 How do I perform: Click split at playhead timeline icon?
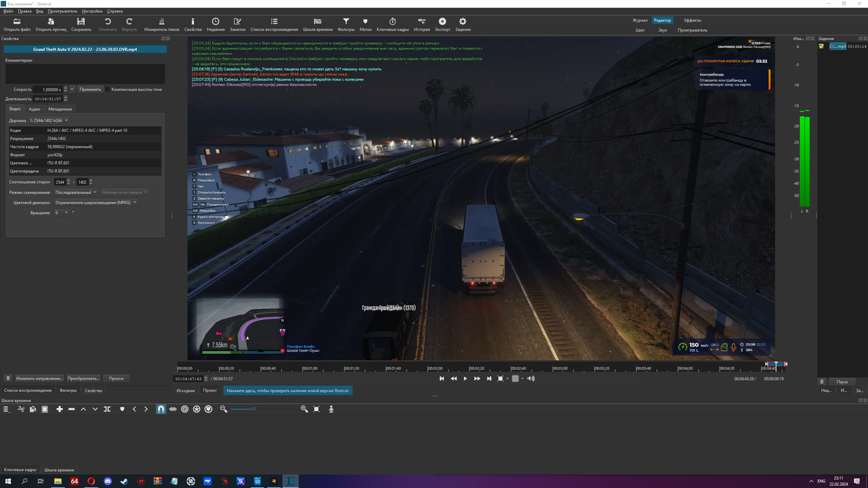click(x=107, y=409)
